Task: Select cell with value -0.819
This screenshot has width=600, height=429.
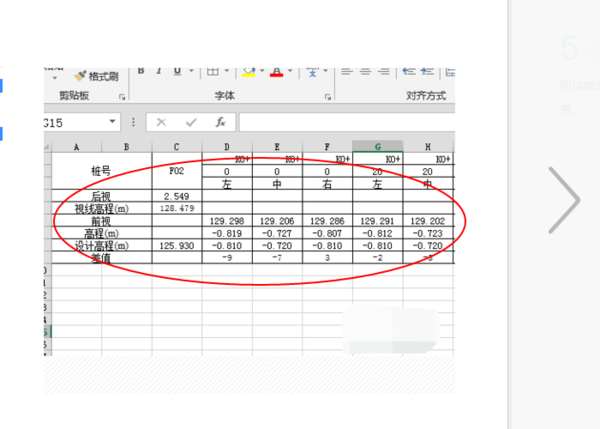Action: [x=227, y=233]
